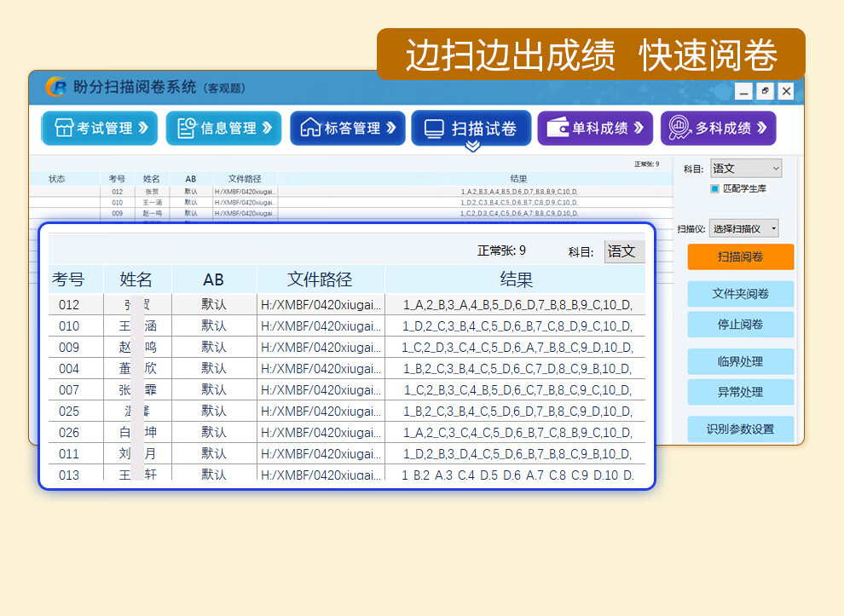Click the app logo in title bar
Viewport: 844px width, 616px height.
point(56,87)
